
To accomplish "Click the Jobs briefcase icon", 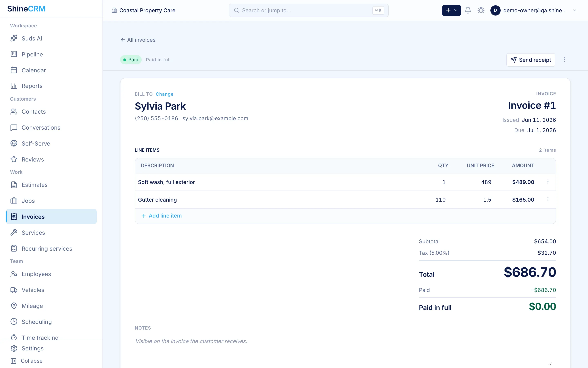I will (14, 201).
